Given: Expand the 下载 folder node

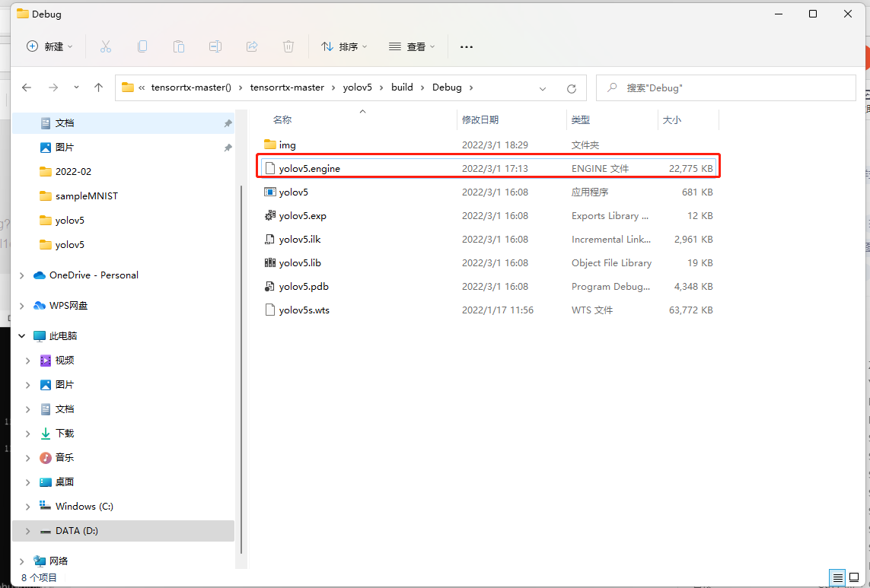Looking at the screenshot, I should tap(27, 434).
